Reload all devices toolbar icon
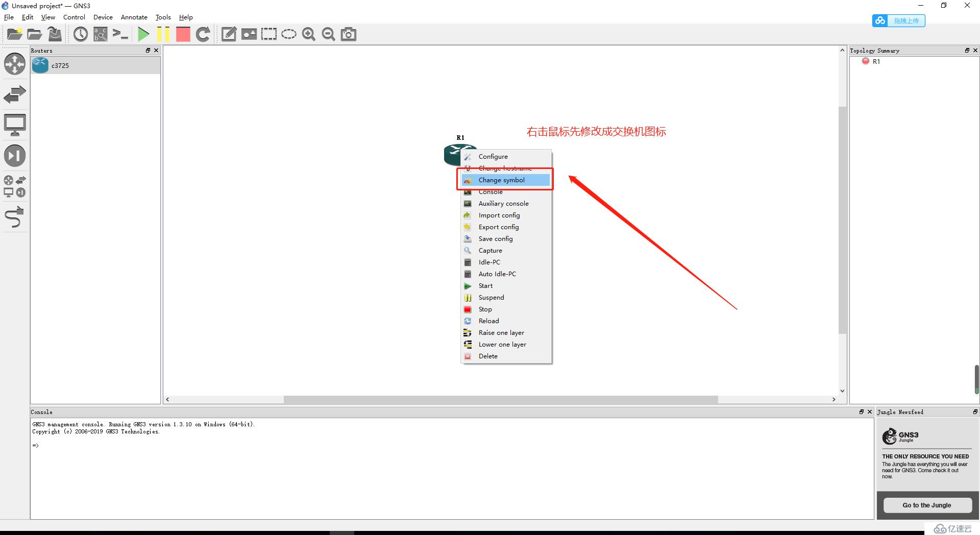Image resolution: width=980 pixels, height=535 pixels. (x=203, y=34)
